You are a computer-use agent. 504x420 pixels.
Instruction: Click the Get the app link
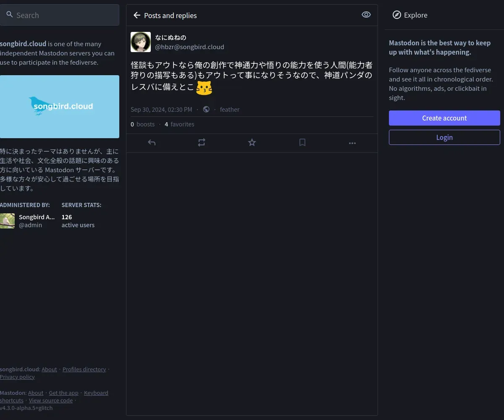(63, 393)
